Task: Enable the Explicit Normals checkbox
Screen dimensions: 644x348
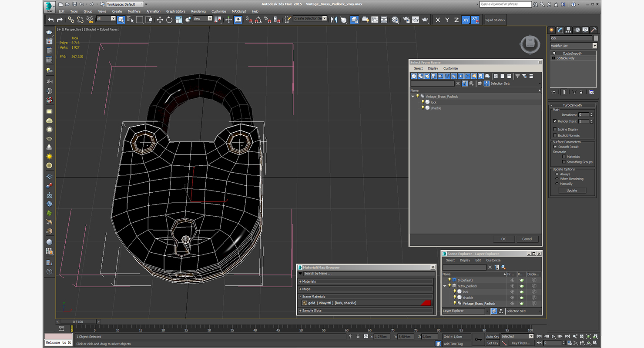Action: click(x=555, y=135)
